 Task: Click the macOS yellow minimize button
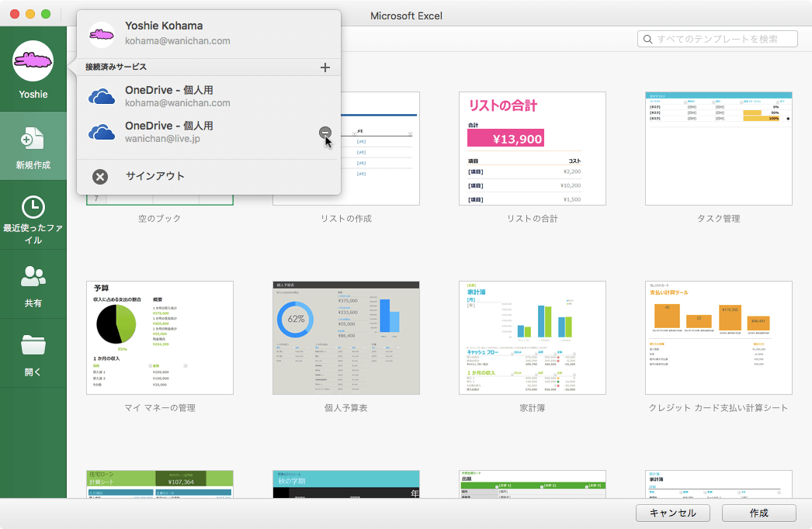[x=30, y=14]
